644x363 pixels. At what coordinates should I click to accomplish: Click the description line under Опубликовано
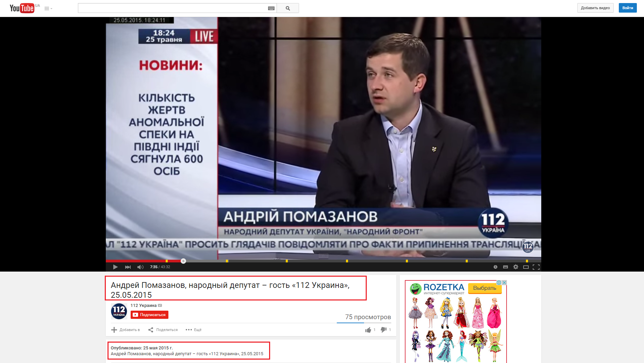187,354
